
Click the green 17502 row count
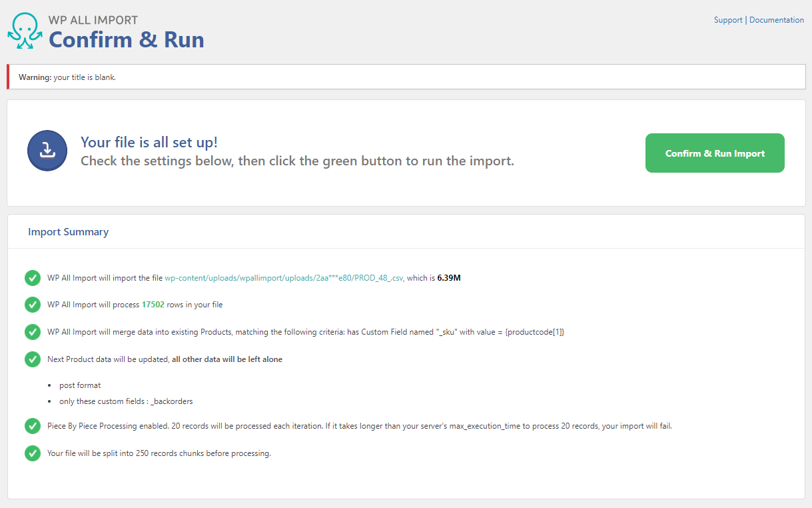point(153,305)
